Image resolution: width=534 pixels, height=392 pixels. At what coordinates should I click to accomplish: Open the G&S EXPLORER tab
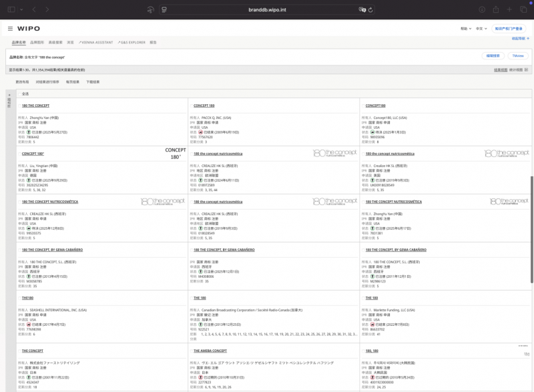[131, 42]
